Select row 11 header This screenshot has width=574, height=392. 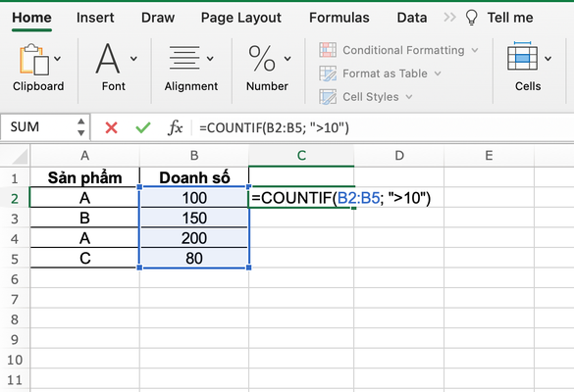pyautogui.click(x=15, y=380)
